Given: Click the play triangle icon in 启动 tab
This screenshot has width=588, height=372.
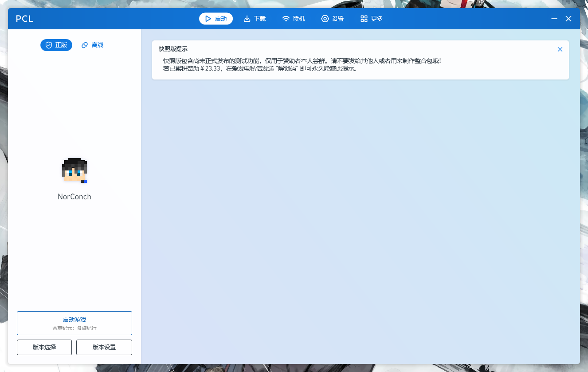Looking at the screenshot, I should pyautogui.click(x=208, y=19).
